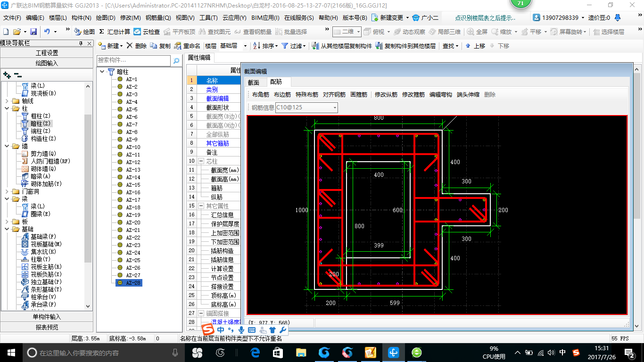This screenshot has width=644, height=362.
Task: Click 复制构件到其他楼层 icon
Action: tap(379, 46)
